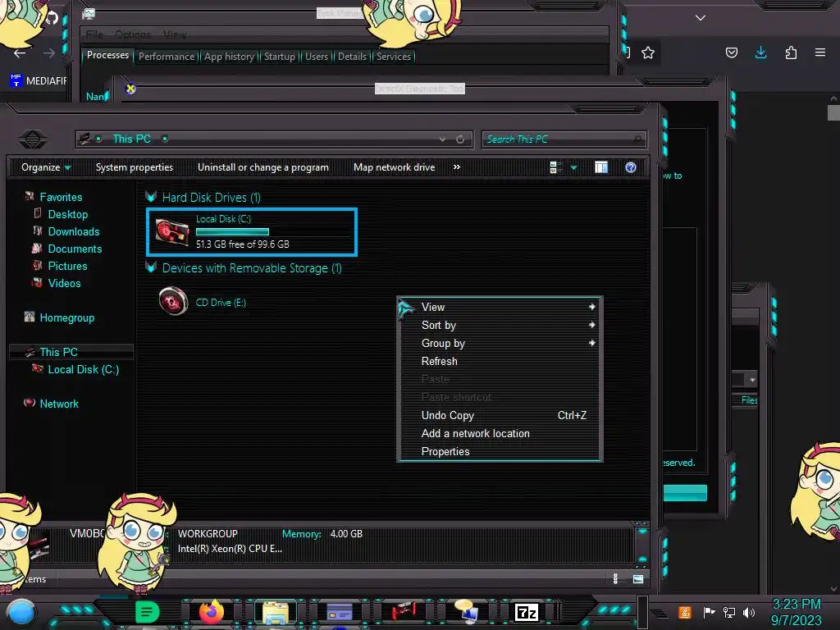Open Firefox extensions puzzle icon
The width and height of the screenshot is (840, 630).
[791, 52]
